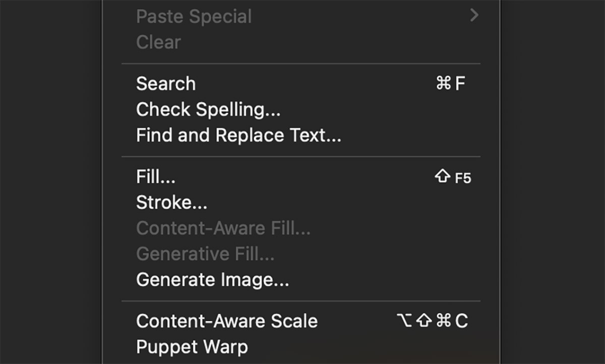
Task: Click the F key hint for Search
Action: click(459, 84)
